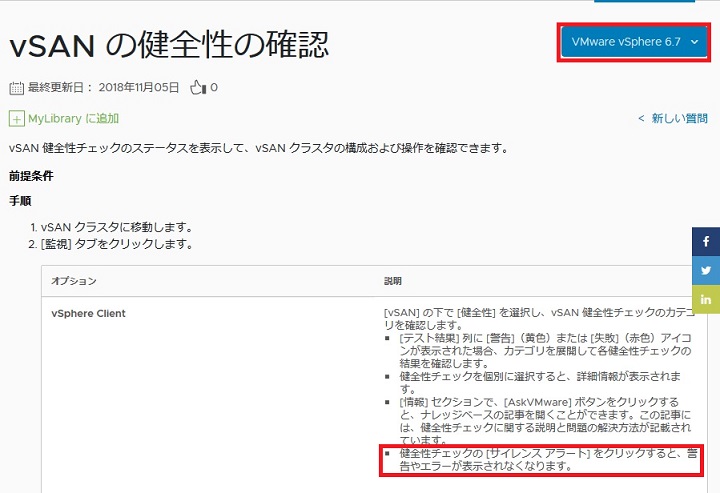Click the vSAN 健全性チェックのステータス intro sentence
The width and height of the screenshot is (720, 493).
pyautogui.click(x=259, y=148)
